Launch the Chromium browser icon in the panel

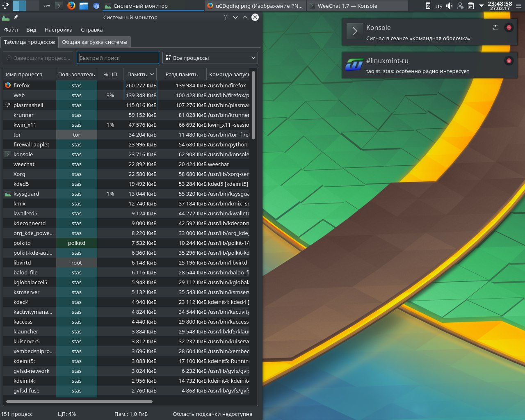tap(96, 6)
